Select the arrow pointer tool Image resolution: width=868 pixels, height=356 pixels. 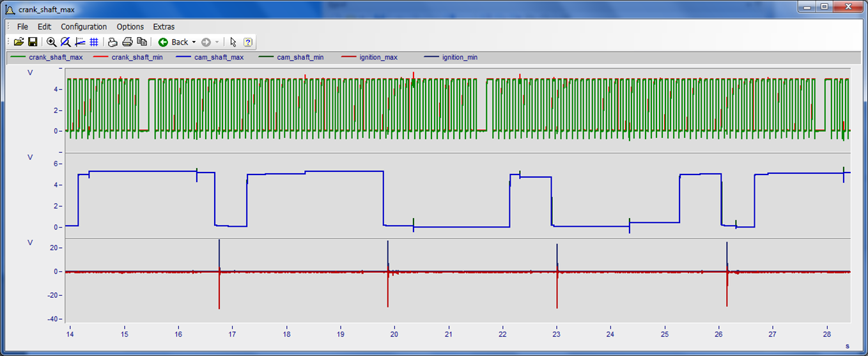coord(233,42)
